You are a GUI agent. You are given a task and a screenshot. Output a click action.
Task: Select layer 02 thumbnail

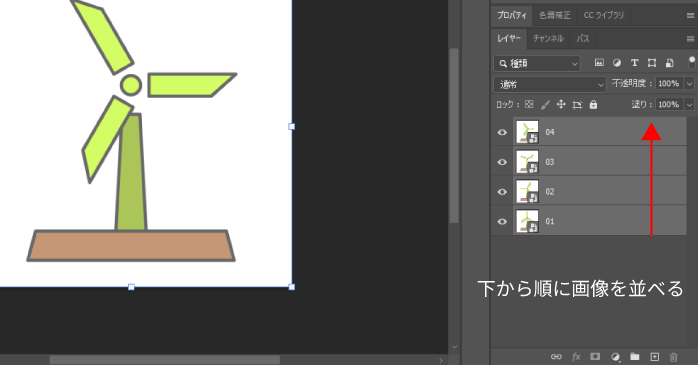tap(528, 191)
